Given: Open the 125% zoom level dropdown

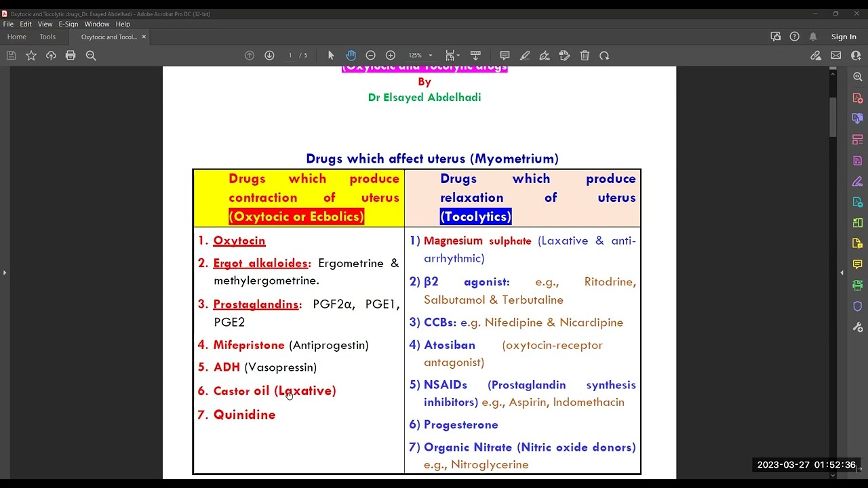Looking at the screenshot, I should 420,56.
